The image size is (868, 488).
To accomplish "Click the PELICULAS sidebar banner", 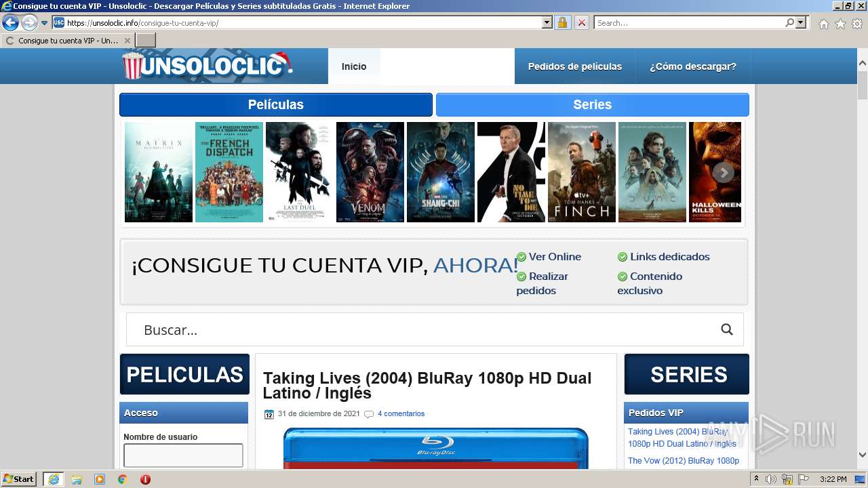I will tap(184, 374).
